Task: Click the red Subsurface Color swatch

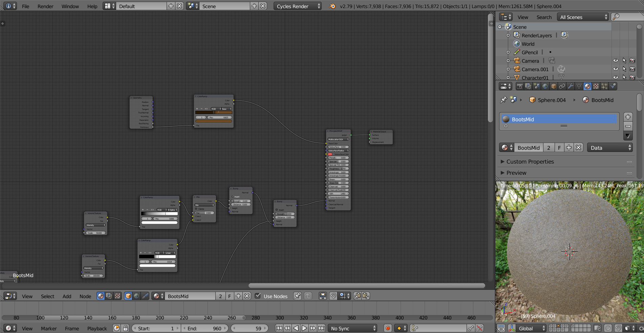Action: (x=330, y=154)
